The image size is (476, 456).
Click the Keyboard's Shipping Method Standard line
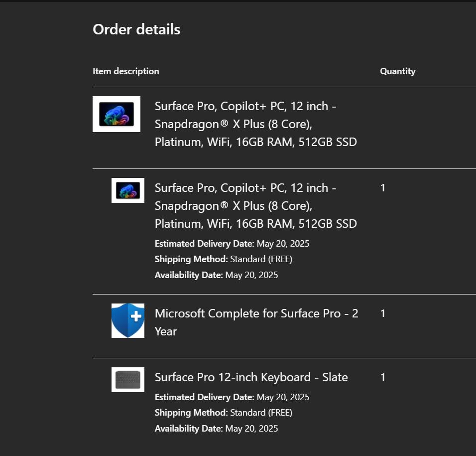point(224,413)
